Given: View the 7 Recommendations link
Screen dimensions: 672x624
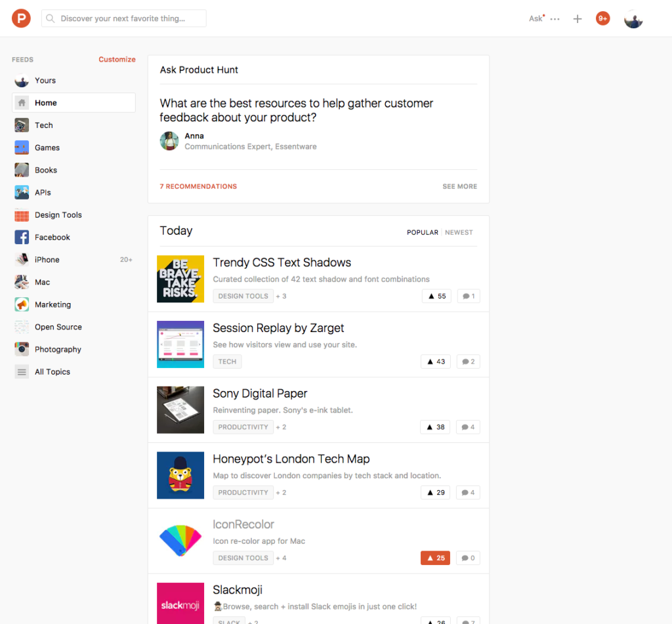Looking at the screenshot, I should coord(198,186).
